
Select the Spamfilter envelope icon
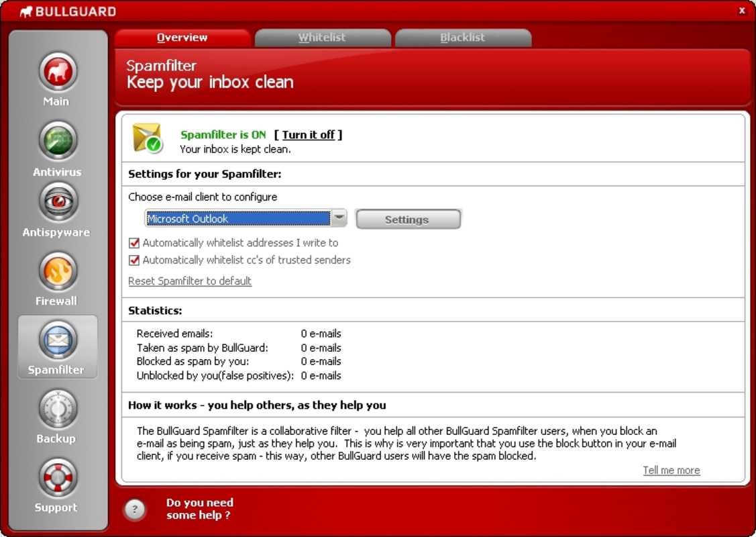(x=58, y=340)
